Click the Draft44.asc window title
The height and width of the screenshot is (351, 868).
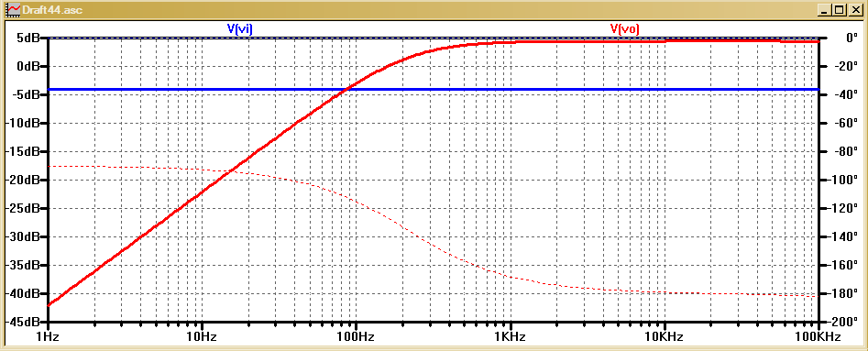(x=52, y=9)
